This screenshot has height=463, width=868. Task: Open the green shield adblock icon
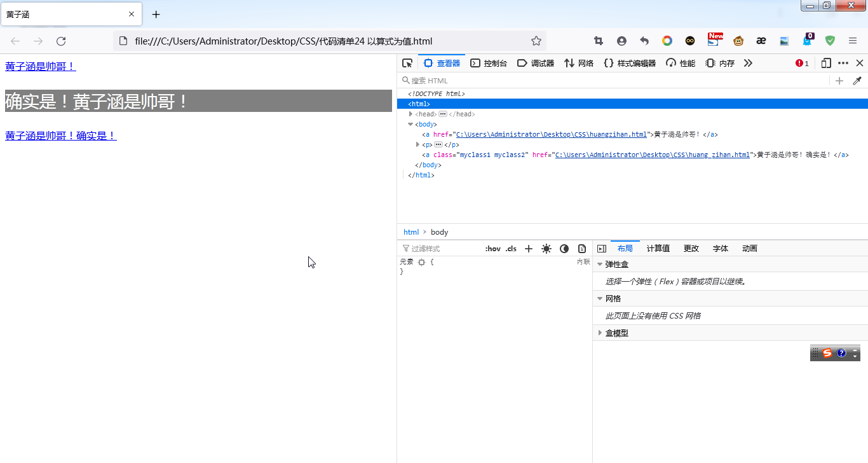coord(830,41)
